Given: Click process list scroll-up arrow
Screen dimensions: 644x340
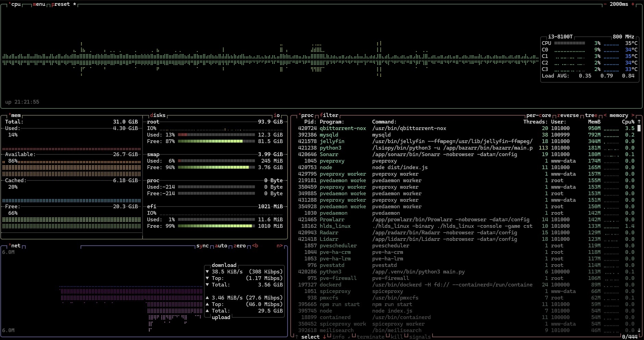Looking at the screenshot, I should pyautogui.click(x=639, y=122).
